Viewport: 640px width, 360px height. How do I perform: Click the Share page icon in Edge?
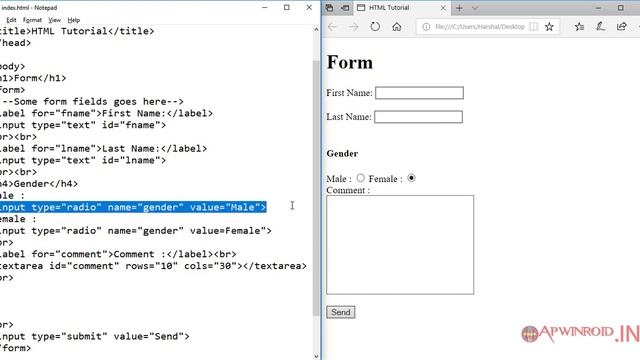tap(621, 27)
